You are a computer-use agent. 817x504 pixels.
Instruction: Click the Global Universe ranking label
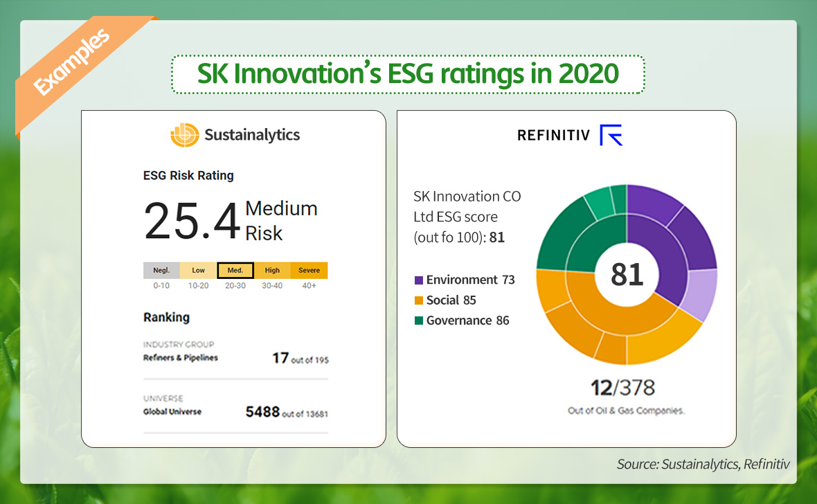172,412
